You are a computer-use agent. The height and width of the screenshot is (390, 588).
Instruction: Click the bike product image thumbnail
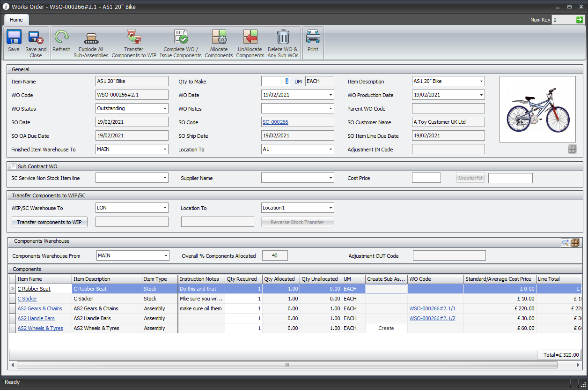pyautogui.click(x=537, y=109)
